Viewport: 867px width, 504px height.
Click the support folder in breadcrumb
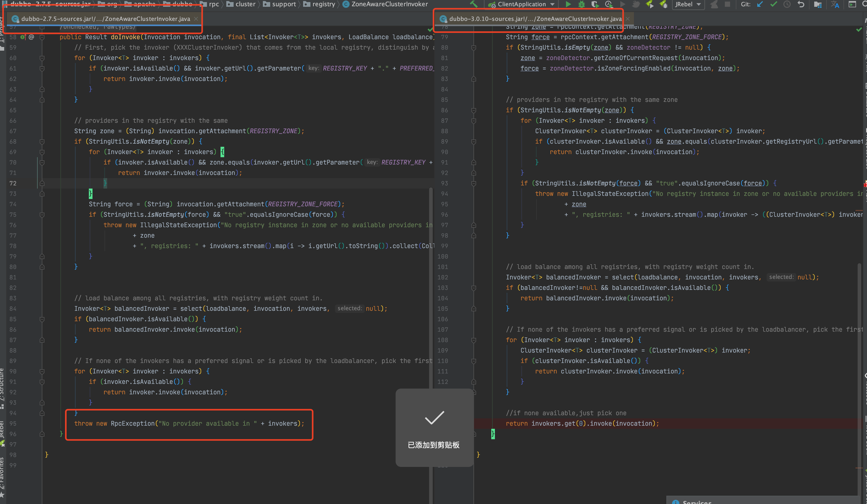click(279, 4)
